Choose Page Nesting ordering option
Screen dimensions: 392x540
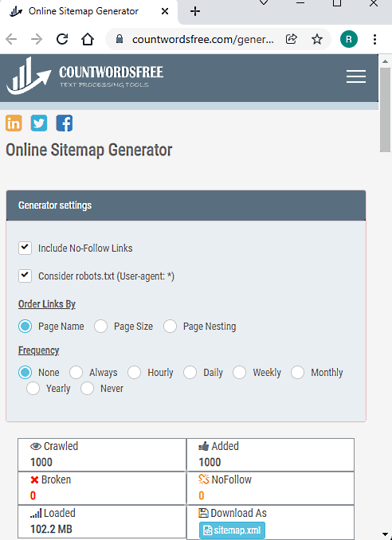point(171,326)
